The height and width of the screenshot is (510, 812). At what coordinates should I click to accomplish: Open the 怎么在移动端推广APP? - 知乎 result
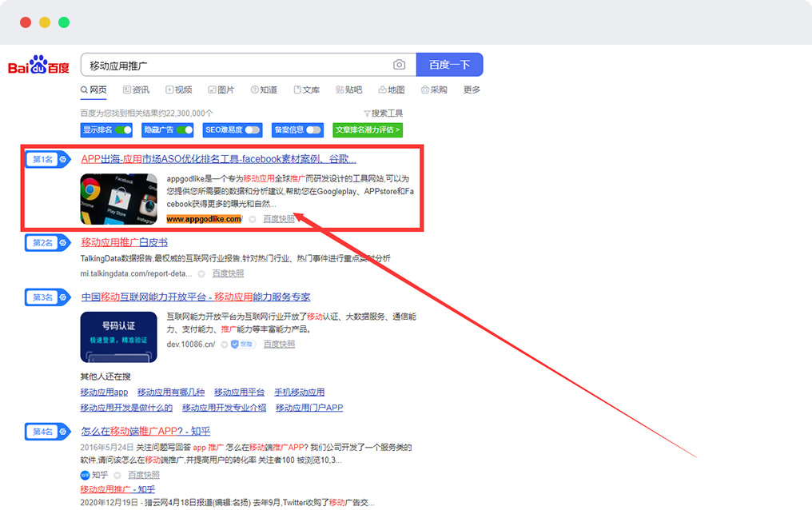pyautogui.click(x=145, y=432)
